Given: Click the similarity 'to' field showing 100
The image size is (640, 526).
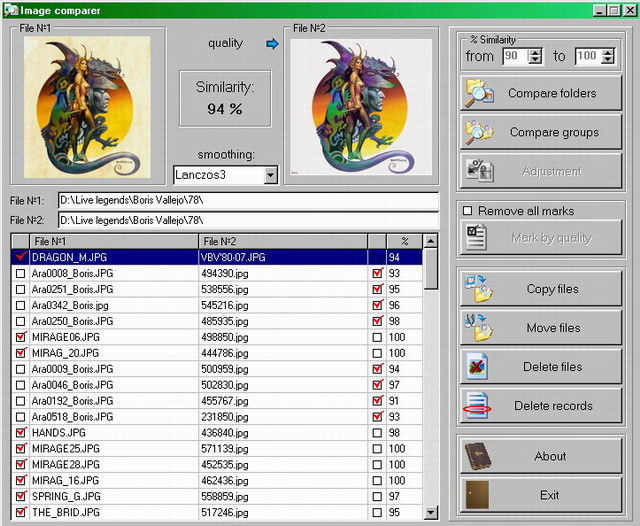Looking at the screenshot, I should pos(588,56).
